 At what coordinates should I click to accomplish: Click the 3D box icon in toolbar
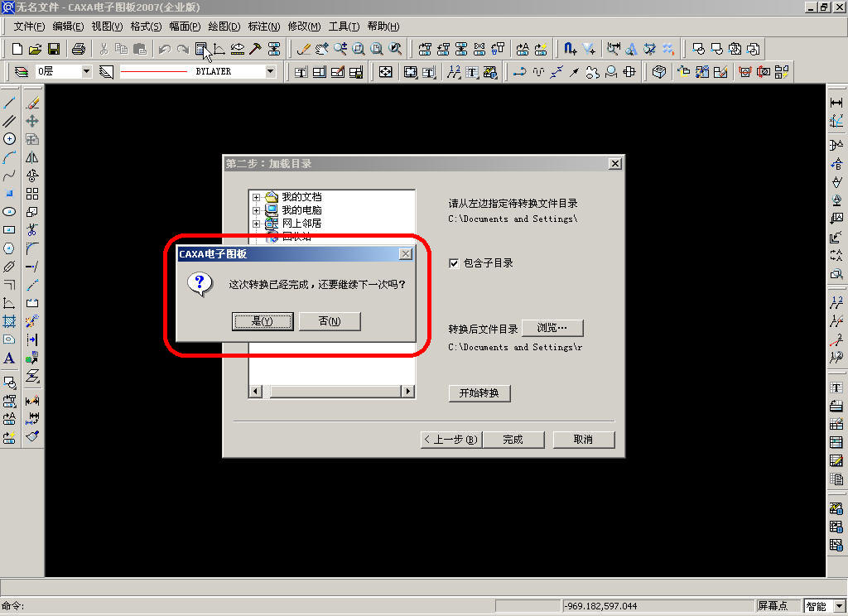(x=658, y=71)
